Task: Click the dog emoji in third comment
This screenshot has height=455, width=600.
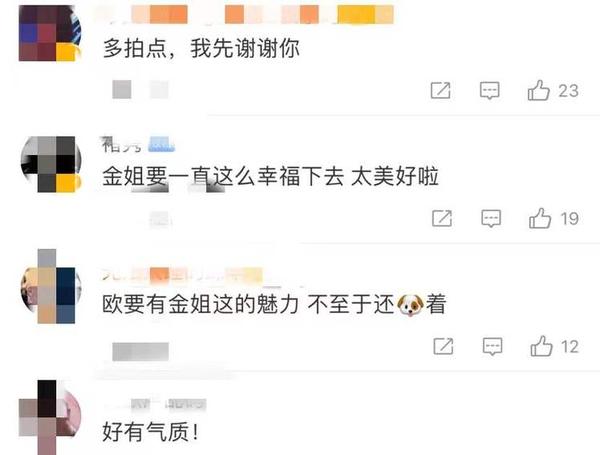Action: tap(410, 305)
